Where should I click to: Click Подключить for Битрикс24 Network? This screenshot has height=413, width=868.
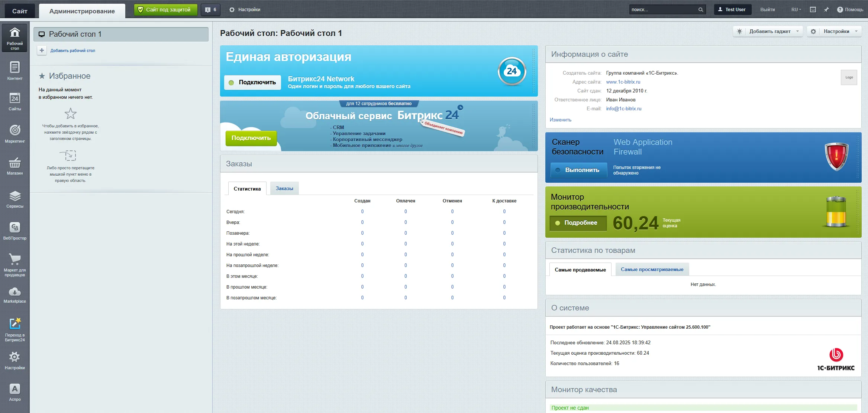252,82
